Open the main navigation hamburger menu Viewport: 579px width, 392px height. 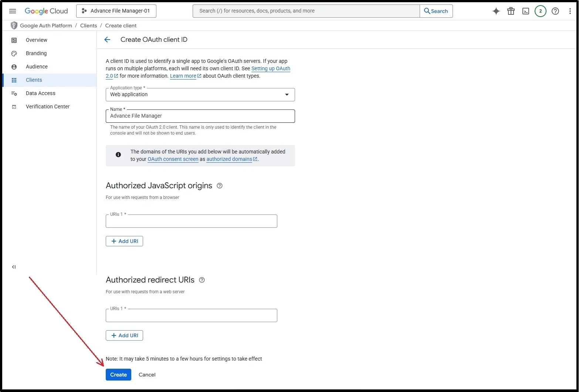pos(13,11)
